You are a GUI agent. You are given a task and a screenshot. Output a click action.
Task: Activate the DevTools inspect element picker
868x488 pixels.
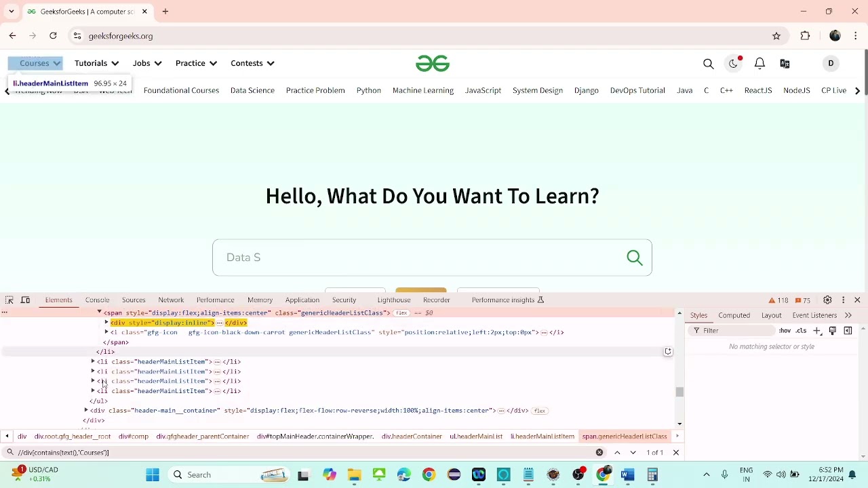click(x=9, y=300)
